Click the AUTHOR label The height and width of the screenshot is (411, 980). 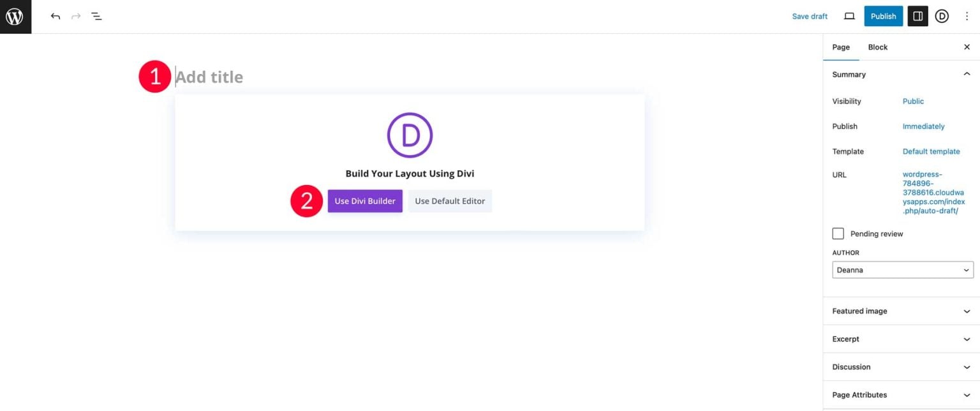tap(846, 253)
